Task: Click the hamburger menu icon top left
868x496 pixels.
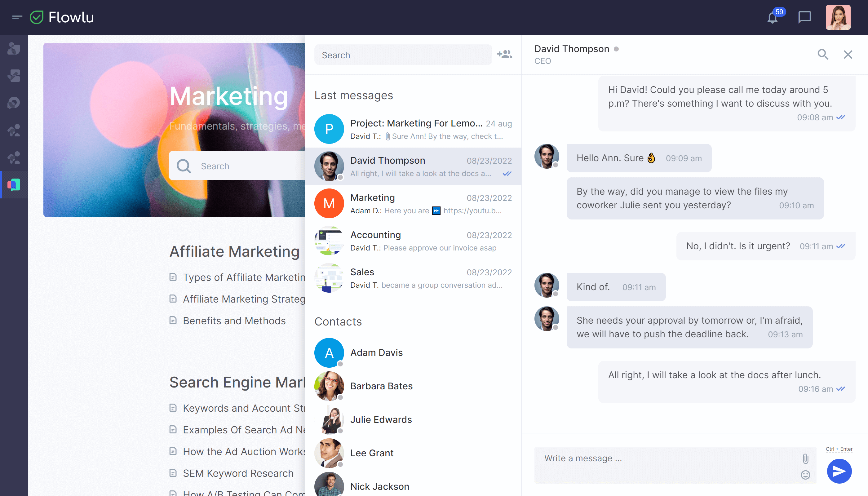Action: (x=17, y=17)
